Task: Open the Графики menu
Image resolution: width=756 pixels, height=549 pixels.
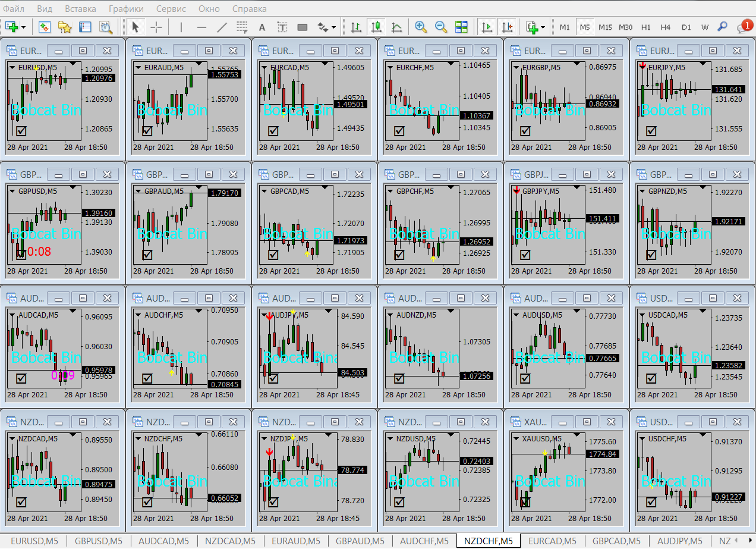Action: 126,9
